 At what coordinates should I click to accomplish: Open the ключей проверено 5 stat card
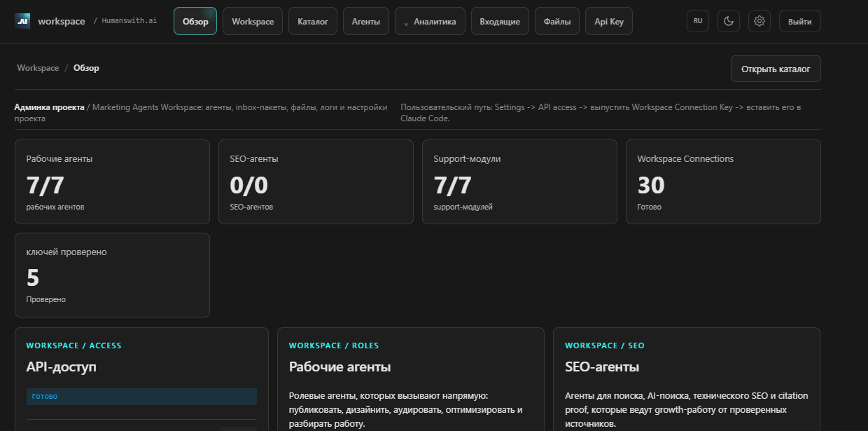(112, 275)
